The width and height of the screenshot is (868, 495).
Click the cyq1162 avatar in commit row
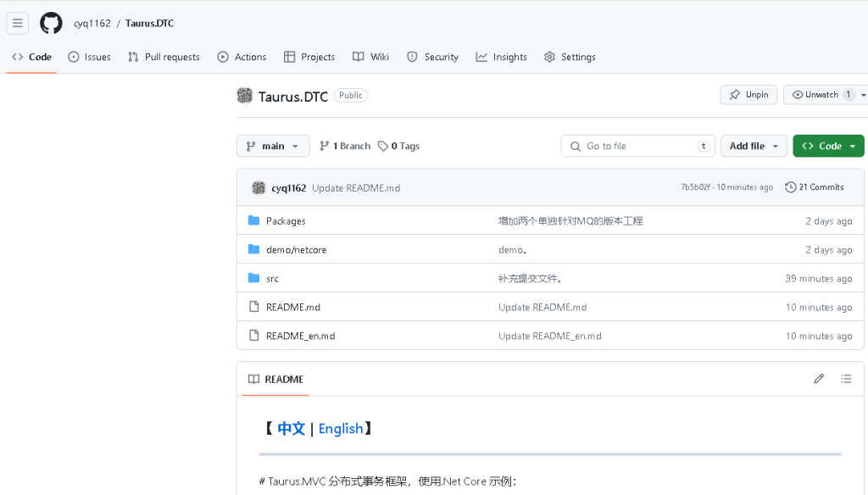pyautogui.click(x=259, y=187)
